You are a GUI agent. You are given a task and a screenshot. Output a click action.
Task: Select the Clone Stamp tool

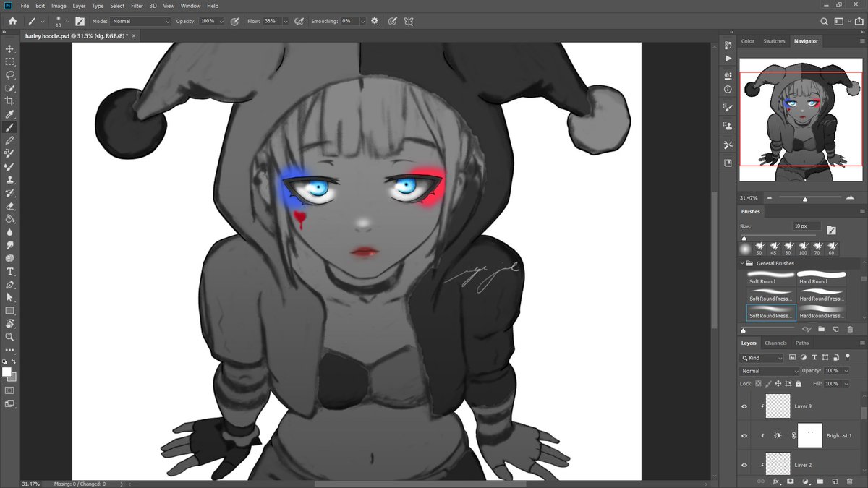[x=10, y=179]
